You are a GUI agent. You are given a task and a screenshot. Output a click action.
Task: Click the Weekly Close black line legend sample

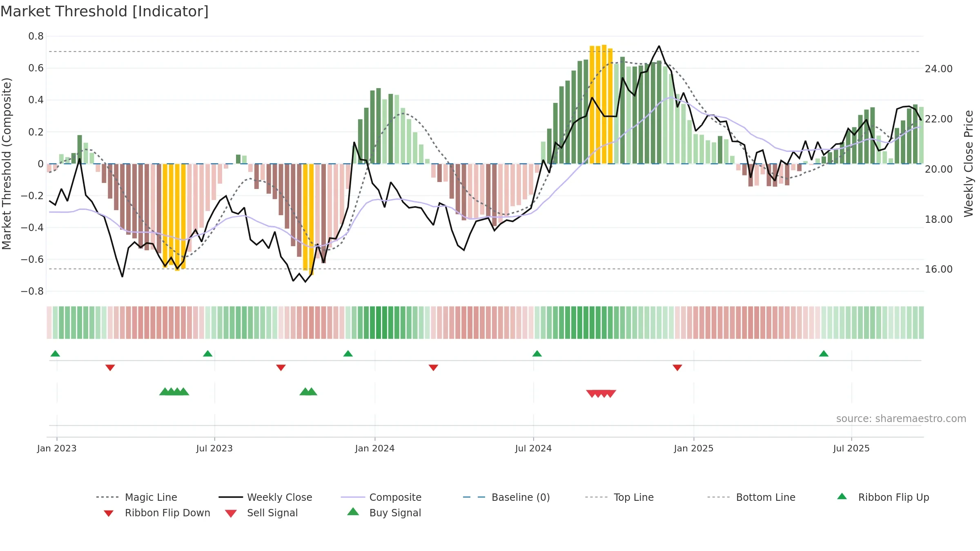[x=231, y=497]
